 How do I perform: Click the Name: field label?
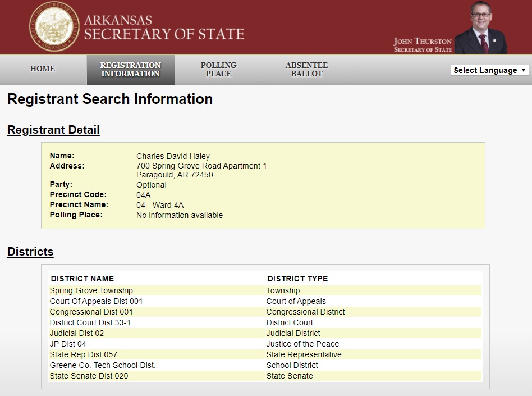tap(62, 156)
